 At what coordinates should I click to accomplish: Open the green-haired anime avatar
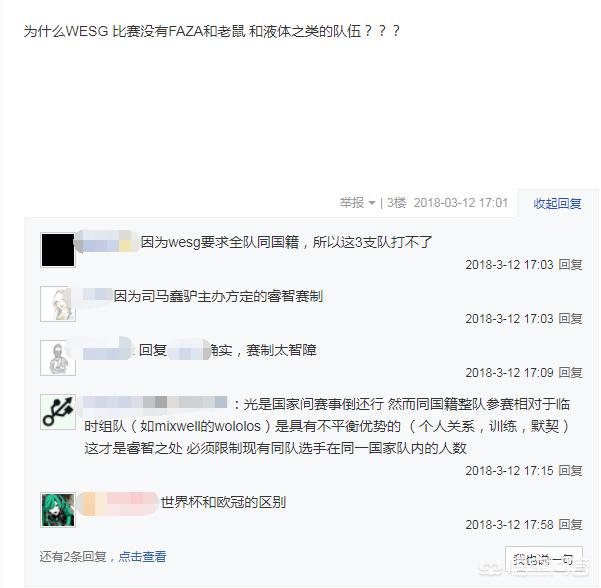(58, 510)
